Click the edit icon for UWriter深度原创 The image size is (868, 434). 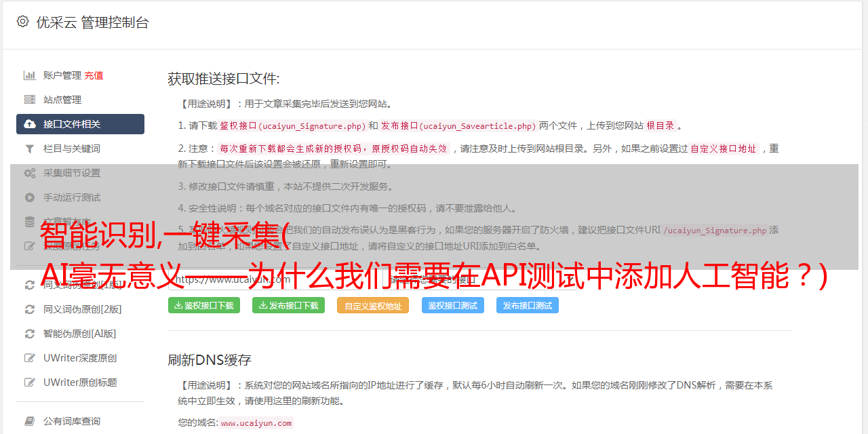coord(30,358)
